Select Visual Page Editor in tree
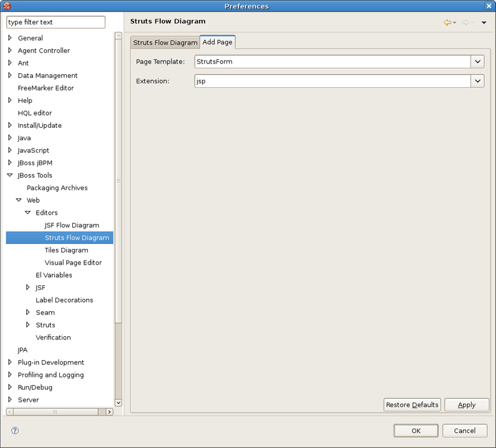This screenshot has width=496, height=448. click(x=73, y=263)
